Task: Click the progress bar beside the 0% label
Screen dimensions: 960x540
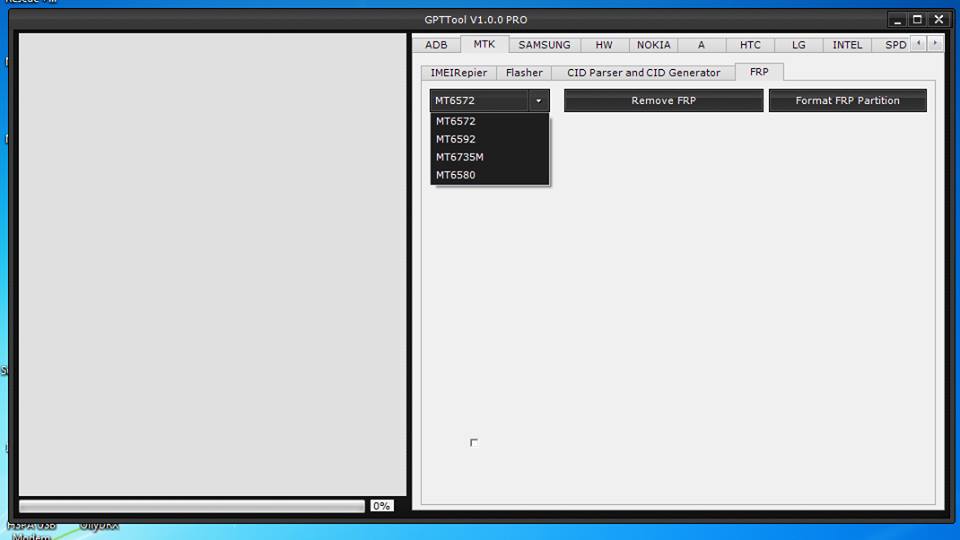Action: tap(192, 506)
